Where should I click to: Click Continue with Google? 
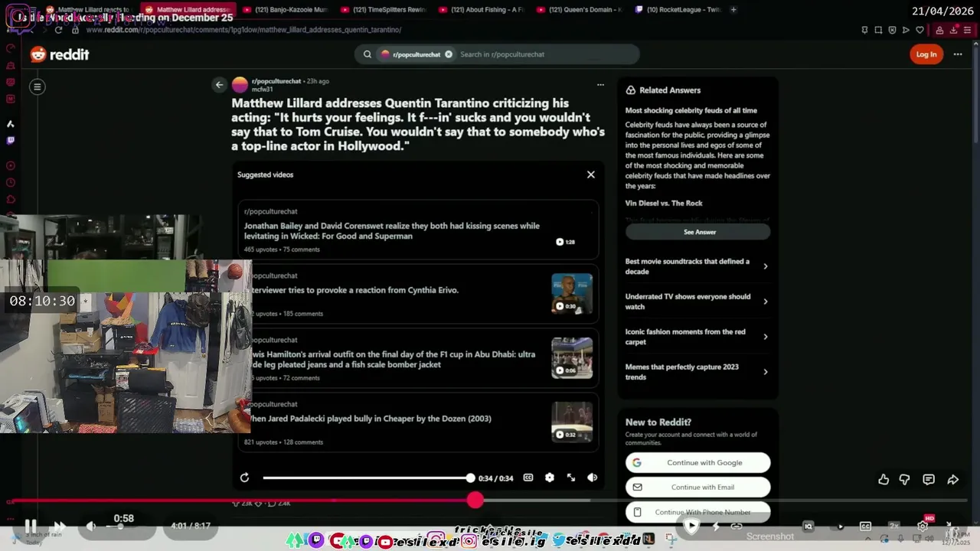(x=698, y=462)
